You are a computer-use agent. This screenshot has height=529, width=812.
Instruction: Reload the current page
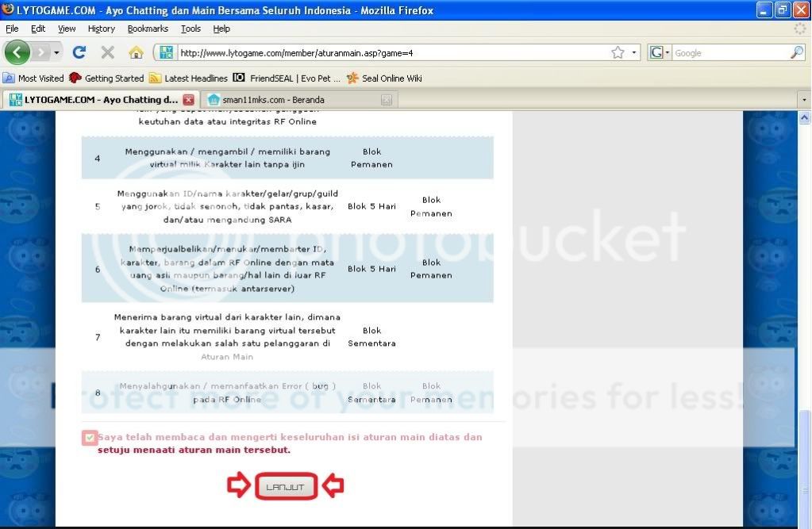click(x=79, y=52)
